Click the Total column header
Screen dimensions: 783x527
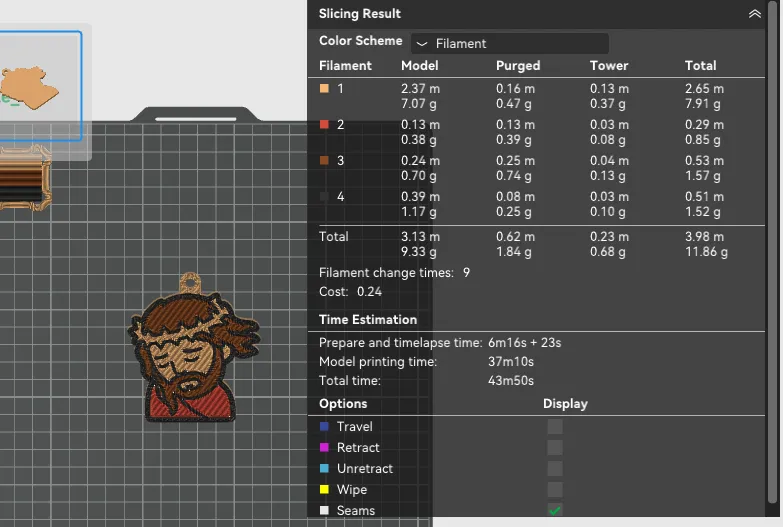point(701,65)
